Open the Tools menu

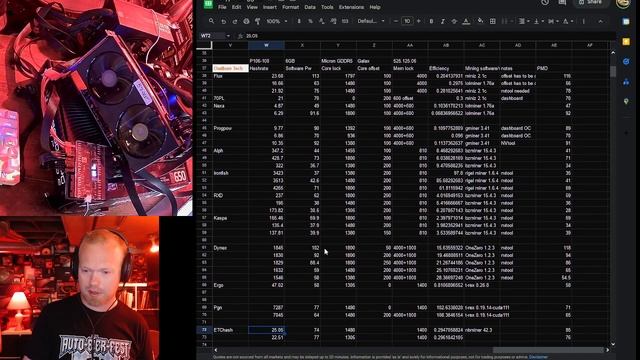(327, 7)
